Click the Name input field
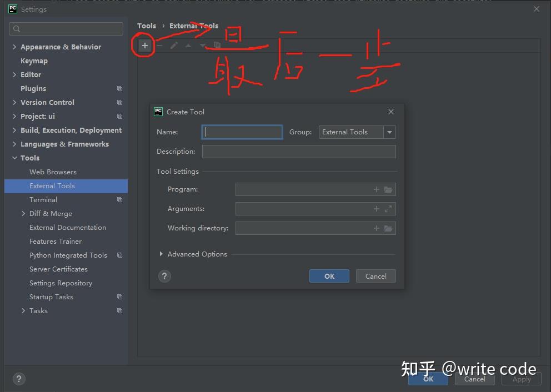 coord(242,132)
